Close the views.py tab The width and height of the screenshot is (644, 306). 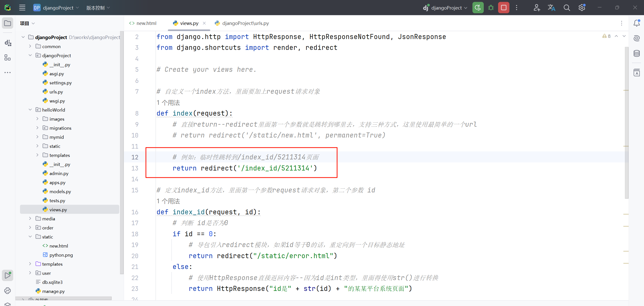(204, 23)
